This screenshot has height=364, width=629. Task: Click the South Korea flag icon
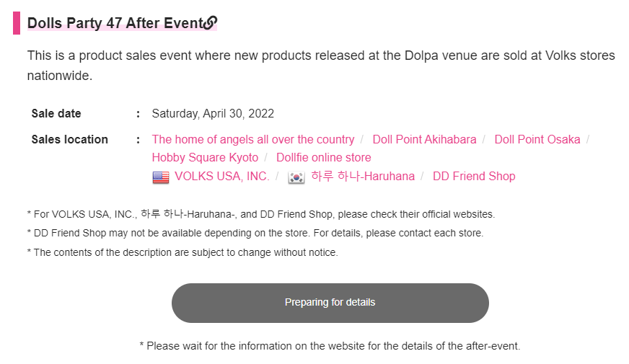point(296,177)
